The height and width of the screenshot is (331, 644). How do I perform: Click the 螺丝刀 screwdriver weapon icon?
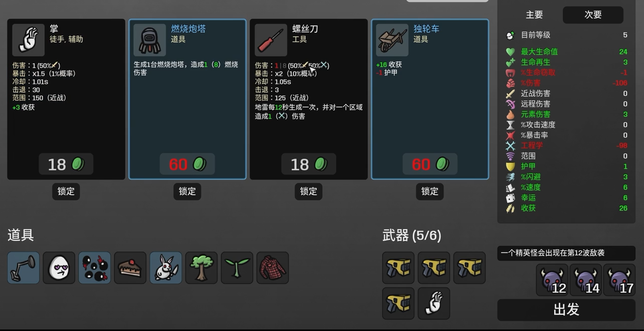pos(271,40)
